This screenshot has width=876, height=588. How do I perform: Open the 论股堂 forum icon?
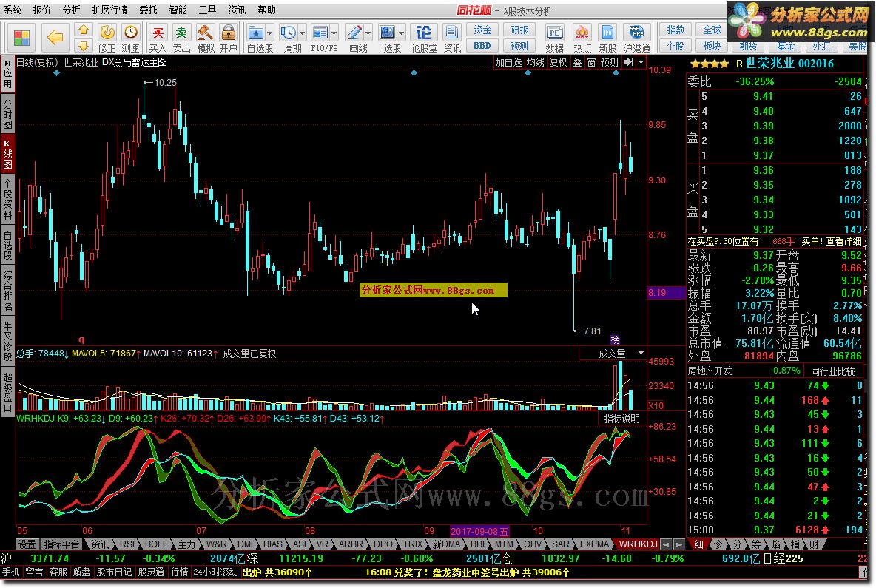point(424,38)
